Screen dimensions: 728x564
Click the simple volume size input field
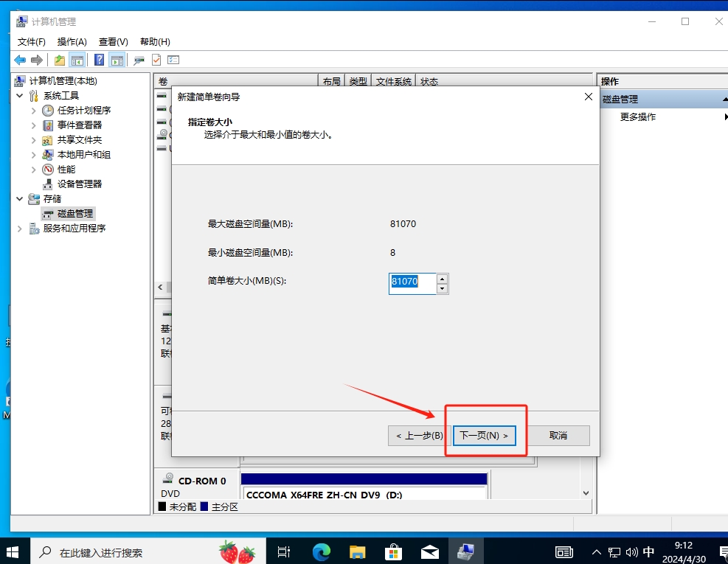(x=412, y=284)
